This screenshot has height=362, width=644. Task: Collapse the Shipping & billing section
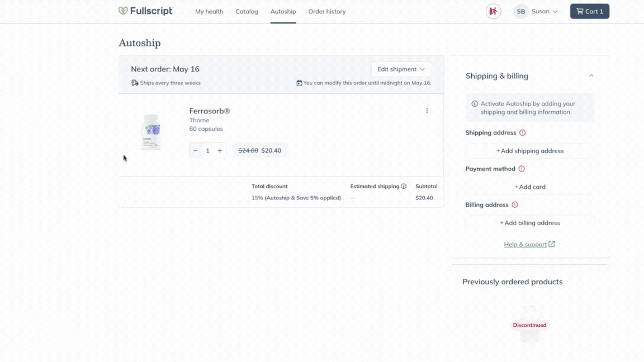point(591,76)
